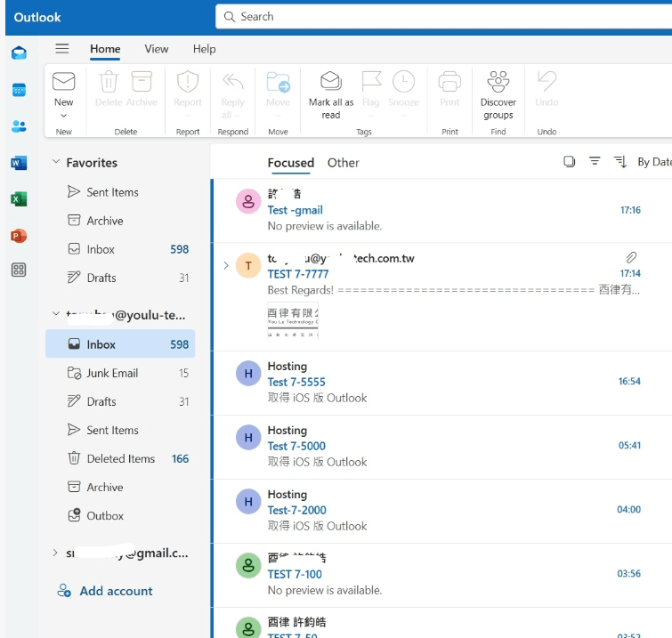Screen dimensions: 672x638
Task: Collapse the Favorites section chevron
Action: click(56, 162)
